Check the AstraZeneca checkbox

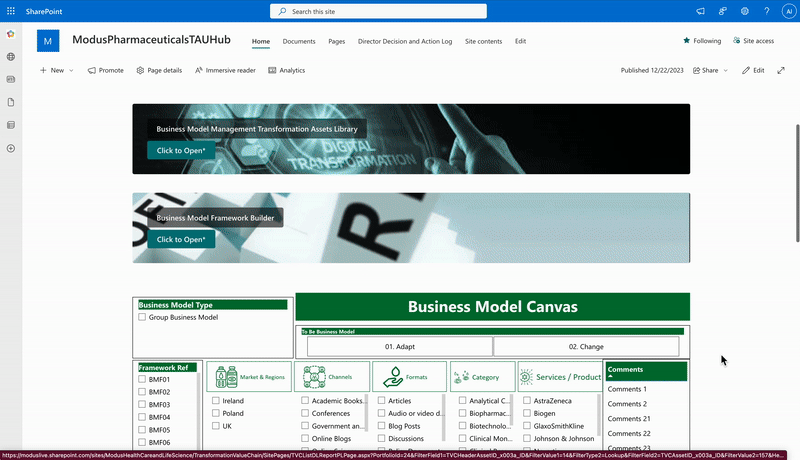tap(527, 400)
